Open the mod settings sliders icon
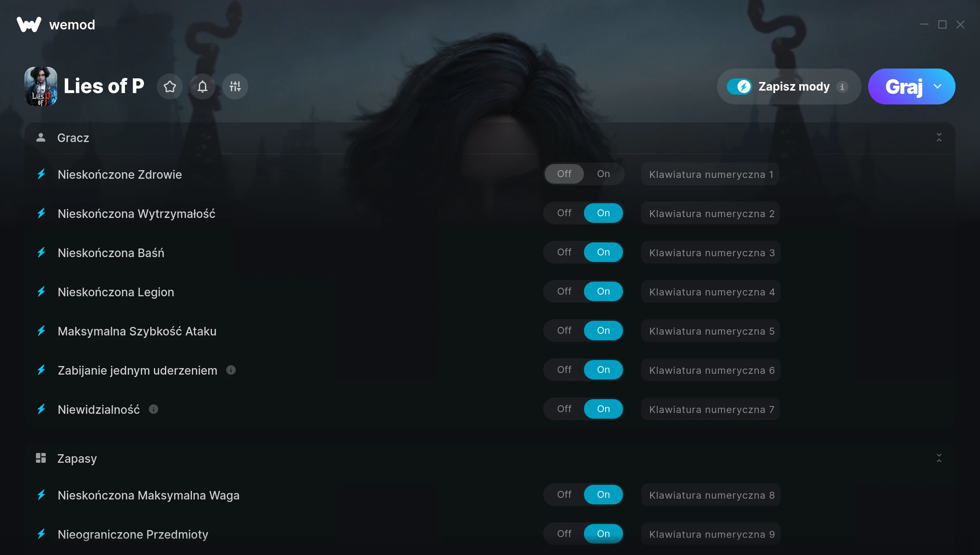The height and width of the screenshot is (555, 980). click(235, 87)
